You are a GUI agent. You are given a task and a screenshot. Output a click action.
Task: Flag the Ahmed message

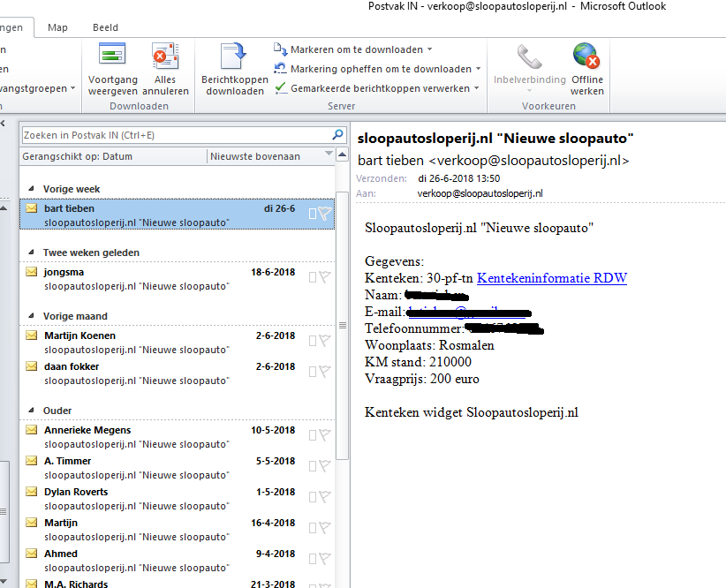325,559
